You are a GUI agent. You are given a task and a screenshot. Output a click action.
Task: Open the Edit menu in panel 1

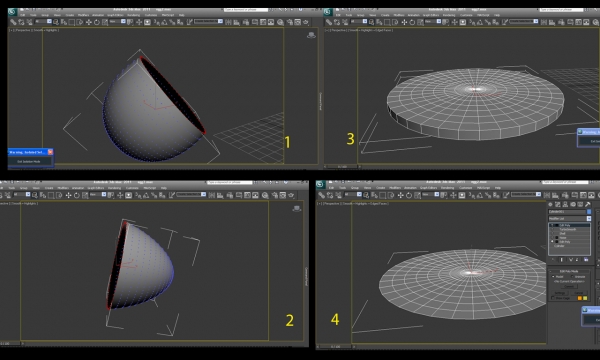pyautogui.click(x=23, y=15)
